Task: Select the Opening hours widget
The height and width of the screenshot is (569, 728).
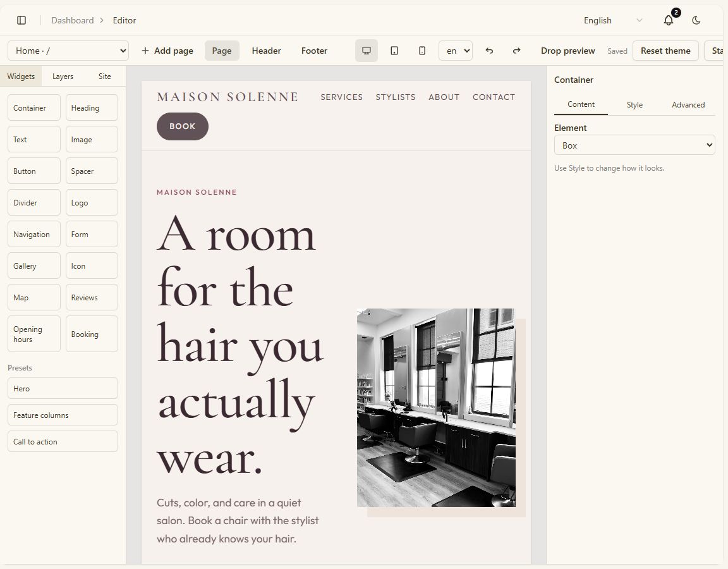Action: (x=34, y=334)
